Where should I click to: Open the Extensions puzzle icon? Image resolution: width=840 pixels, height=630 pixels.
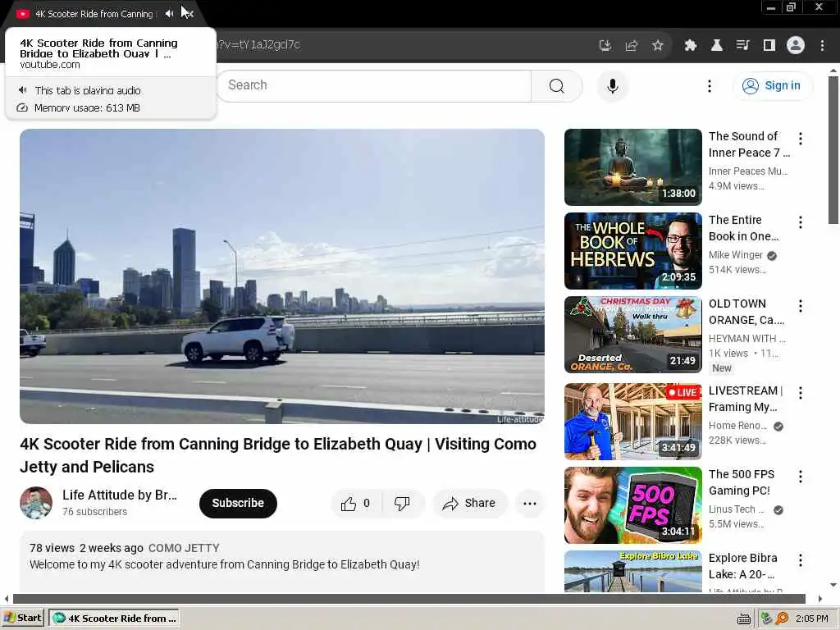coord(691,46)
